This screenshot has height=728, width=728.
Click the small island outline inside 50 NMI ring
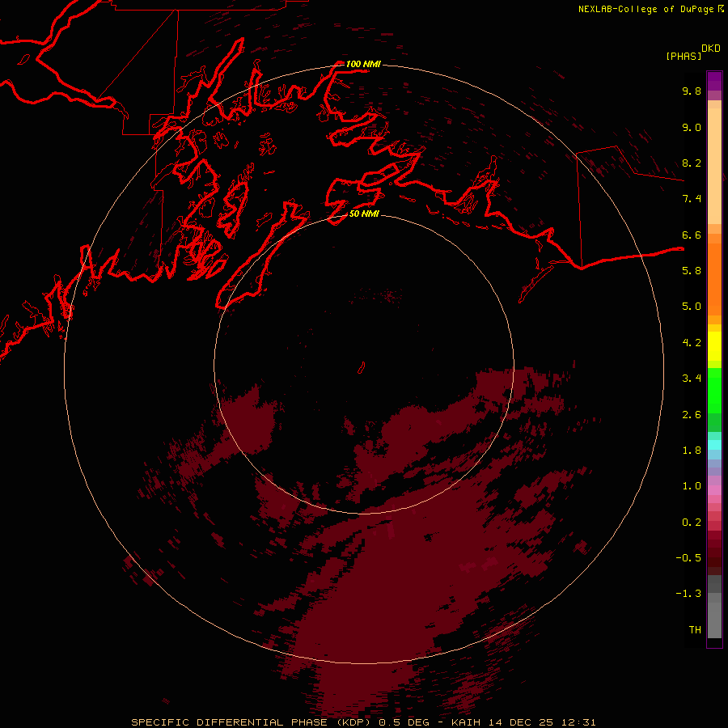(x=362, y=368)
